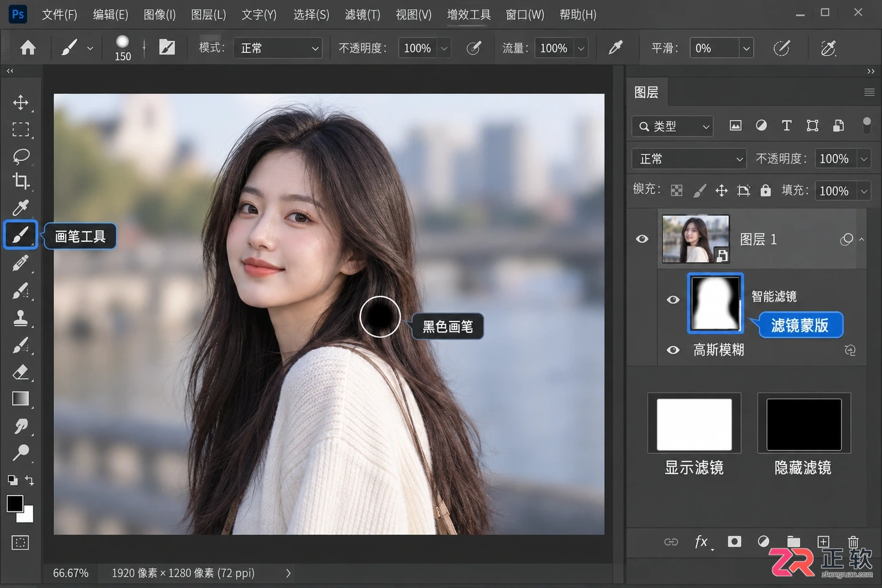Select the Eyedropper tool
This screenshot has height=588, width=882.
tap(21, 208)
